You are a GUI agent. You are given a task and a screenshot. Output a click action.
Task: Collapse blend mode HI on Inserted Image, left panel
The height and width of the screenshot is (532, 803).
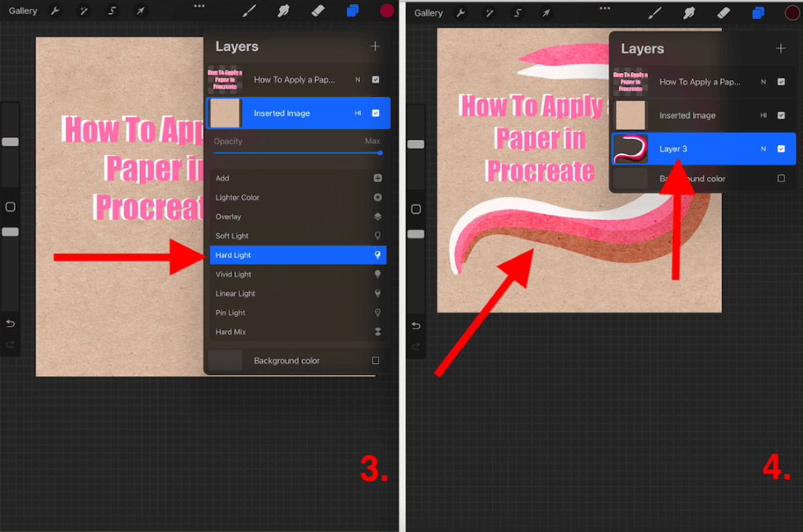(358, 113)
